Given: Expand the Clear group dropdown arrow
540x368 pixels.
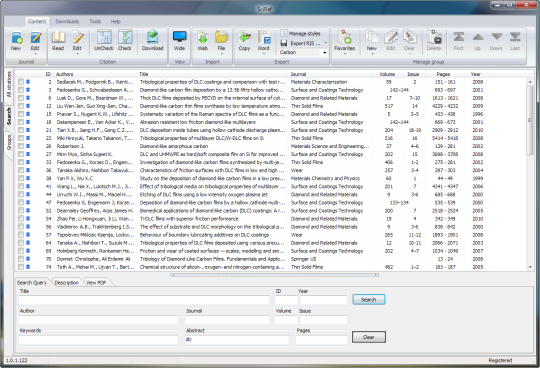Looking at the screenshot, I should [409, 54].
